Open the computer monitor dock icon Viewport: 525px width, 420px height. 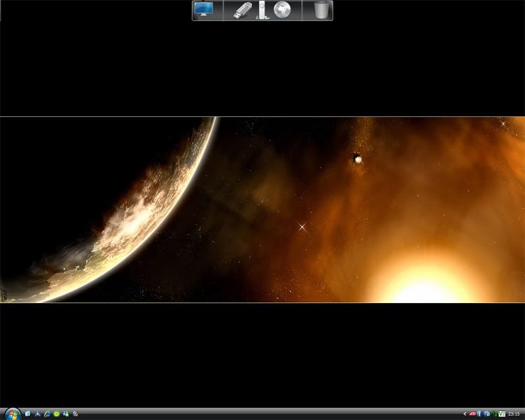(x=204, y=9)
